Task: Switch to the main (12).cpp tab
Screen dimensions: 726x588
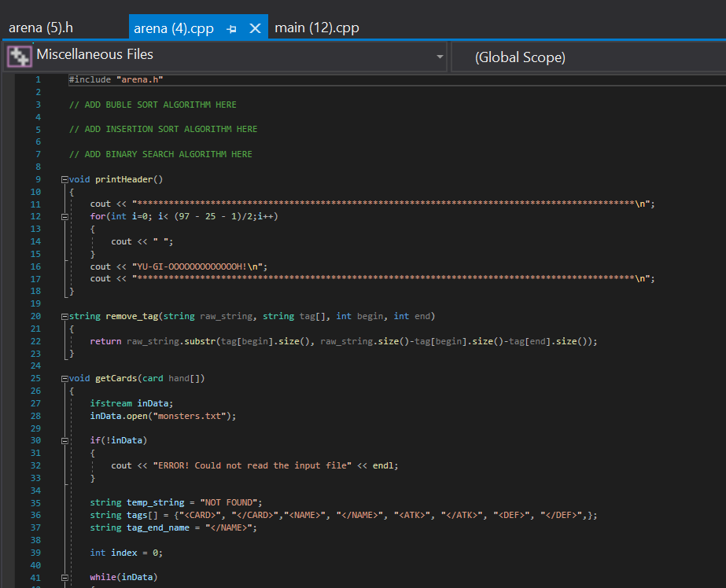Action: tap(316, 27)
